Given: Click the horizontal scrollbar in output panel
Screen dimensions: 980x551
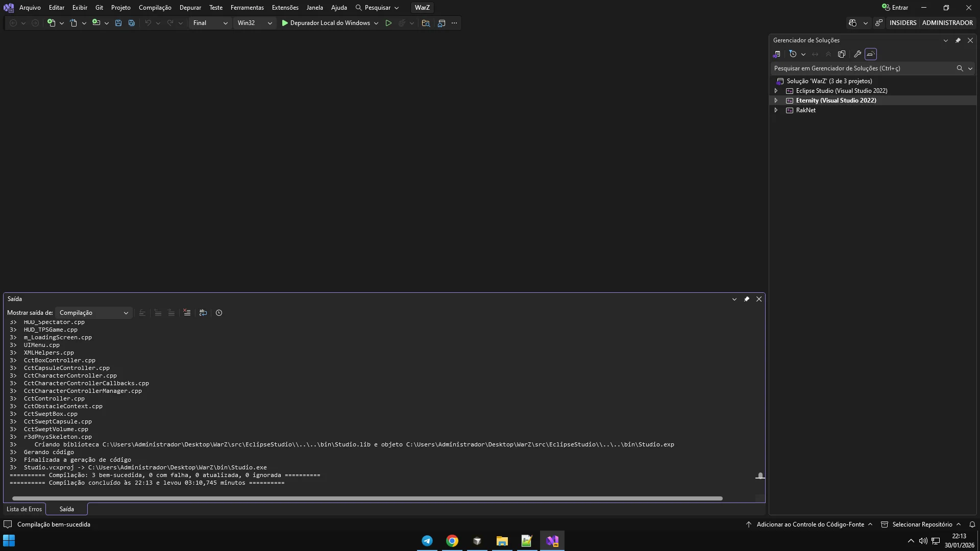Looking at the screenshot, I should point(367,498).
